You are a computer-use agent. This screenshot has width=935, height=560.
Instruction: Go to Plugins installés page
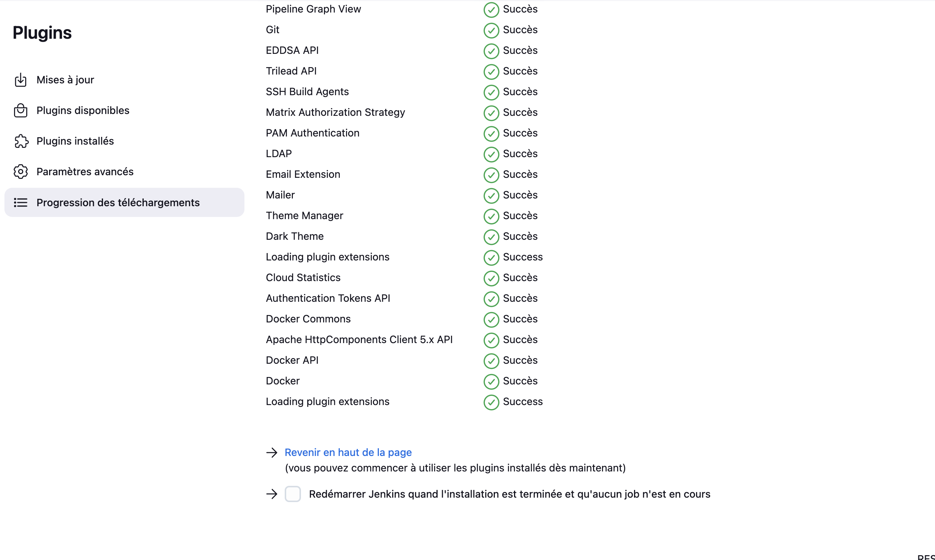75,141
